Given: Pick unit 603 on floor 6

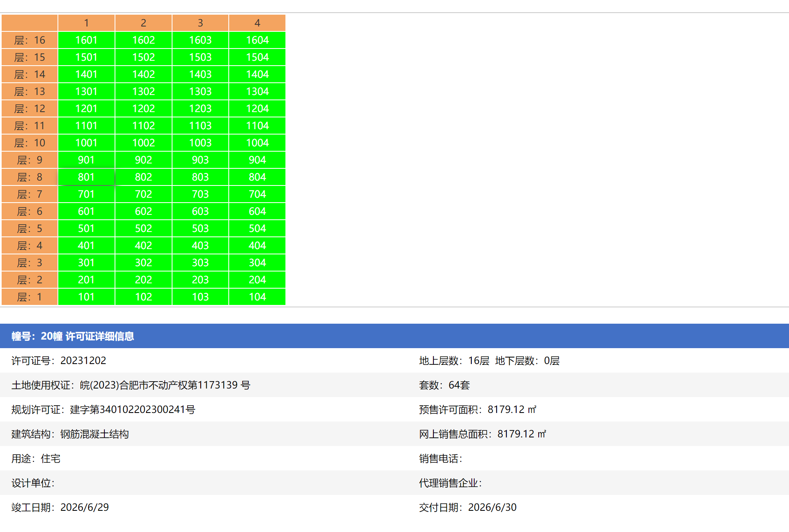Looking at the screenshot, I should point(200,211).
